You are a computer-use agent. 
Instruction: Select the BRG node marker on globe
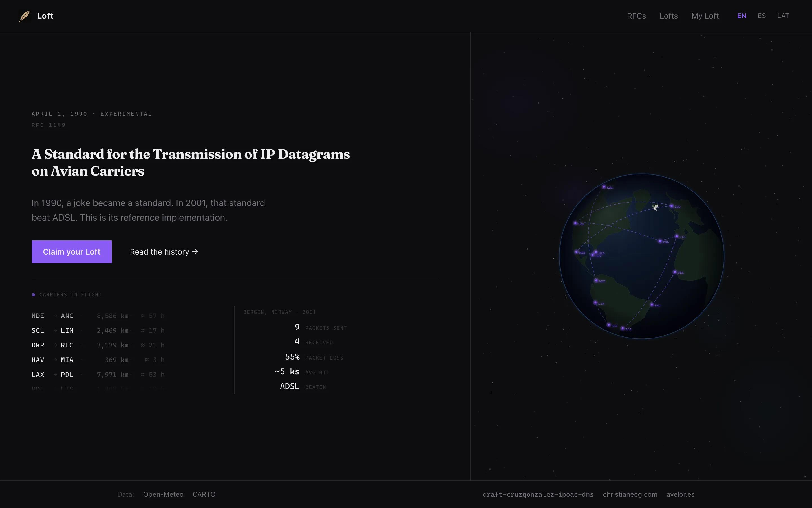point(671,206)
